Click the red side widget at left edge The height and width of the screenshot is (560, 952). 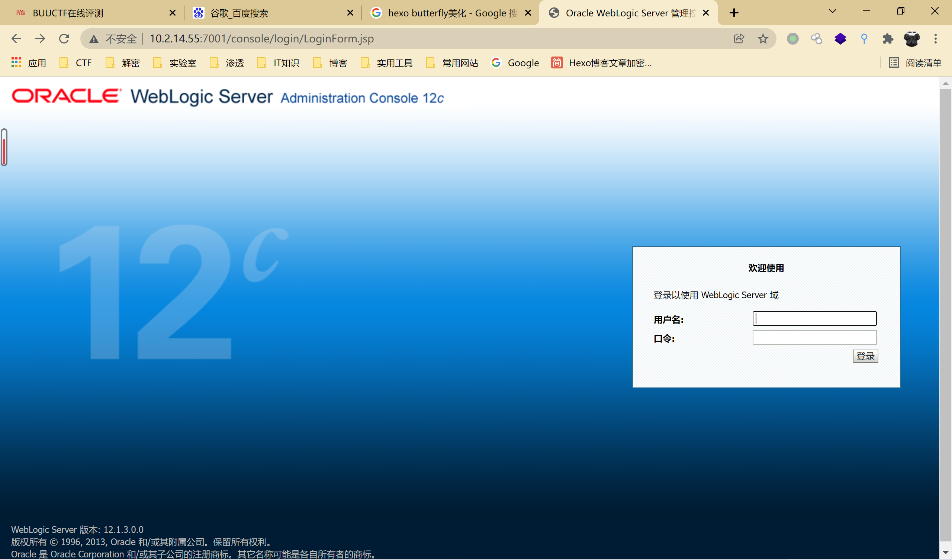[x=4, y=147]
